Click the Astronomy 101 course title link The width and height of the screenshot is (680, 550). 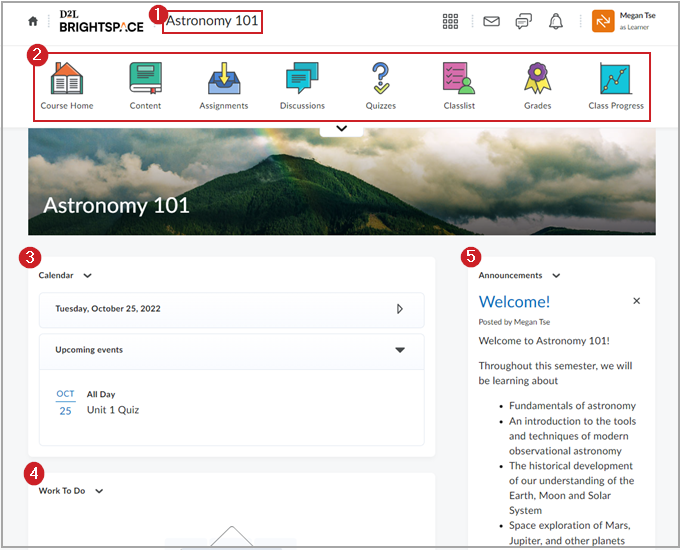coord(212,21)
